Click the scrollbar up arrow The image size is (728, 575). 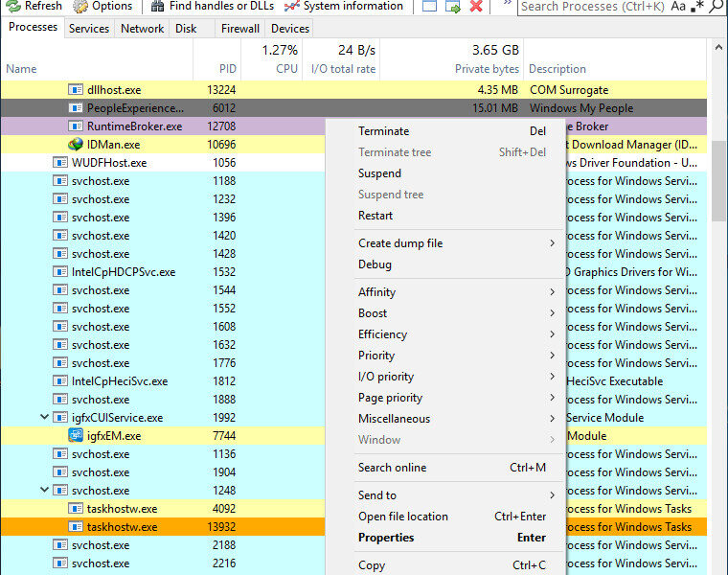coord(718,47)
